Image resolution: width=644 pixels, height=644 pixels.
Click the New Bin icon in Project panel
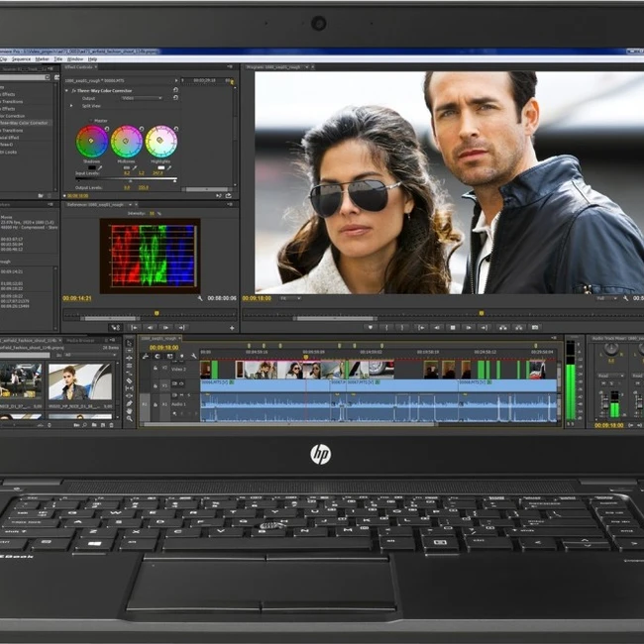point(94,425)
